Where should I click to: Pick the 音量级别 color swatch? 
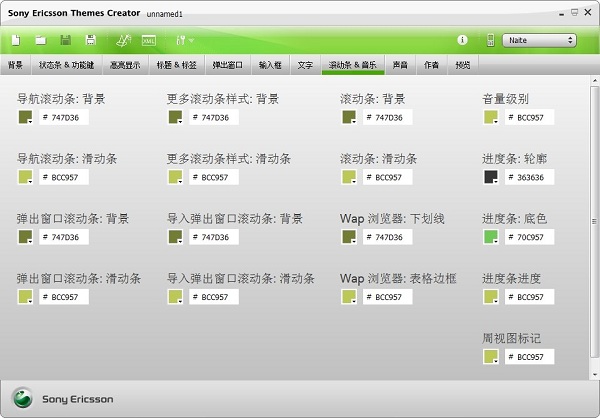(491, 117)
